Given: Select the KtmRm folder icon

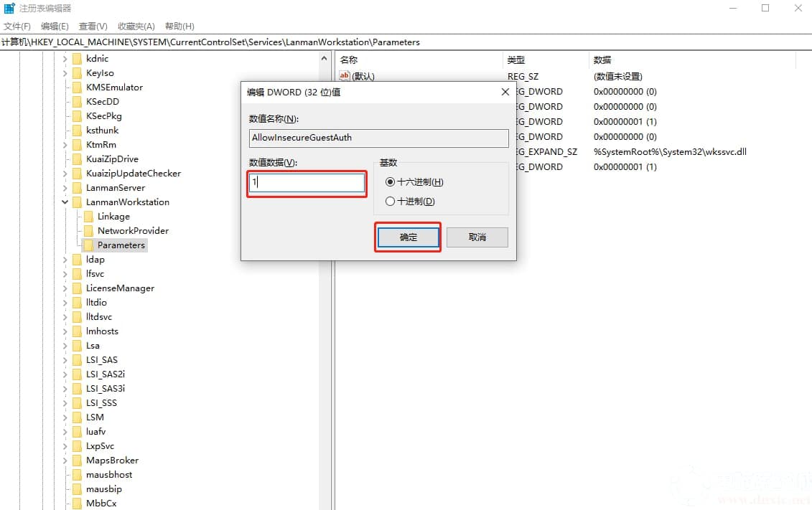Looking at the screenshot, I should coord(77,145).
